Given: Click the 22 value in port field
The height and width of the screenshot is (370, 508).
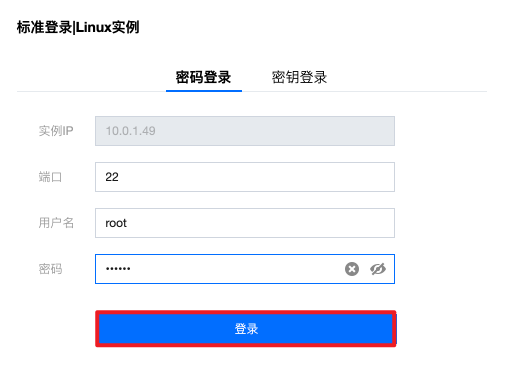Looking at the screenshot, I should point(112,177).
